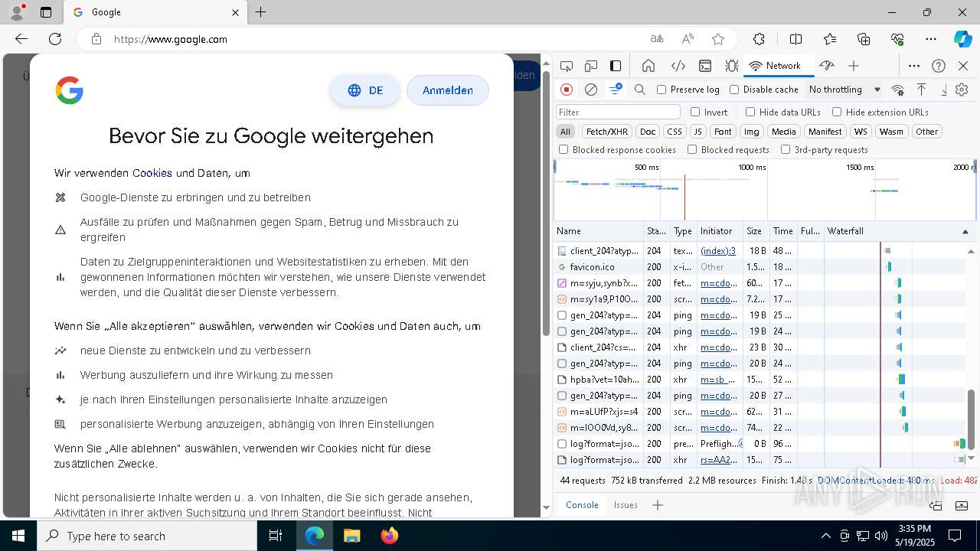
Task: Open the DevTools Welcome home icon
Action: pos(648,66)
